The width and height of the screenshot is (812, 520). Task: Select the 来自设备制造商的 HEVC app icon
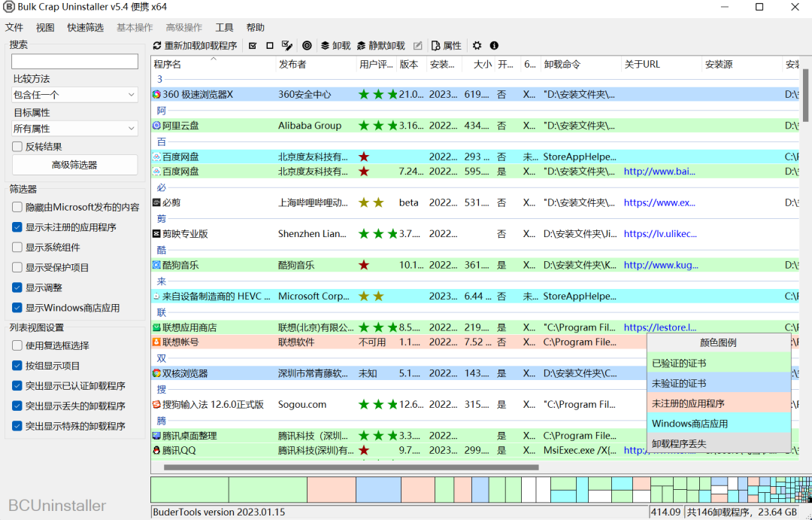[x=156, y=296]
